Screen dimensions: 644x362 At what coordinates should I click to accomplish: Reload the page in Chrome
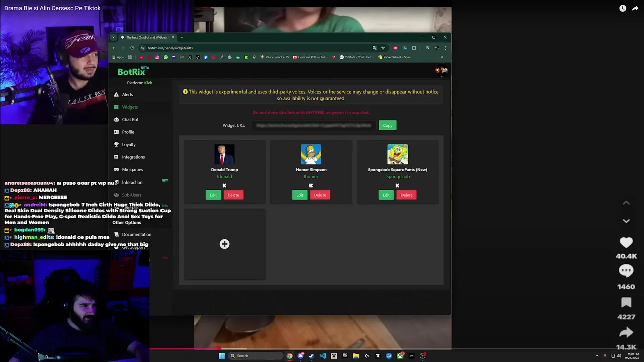(x=132, y=48)
